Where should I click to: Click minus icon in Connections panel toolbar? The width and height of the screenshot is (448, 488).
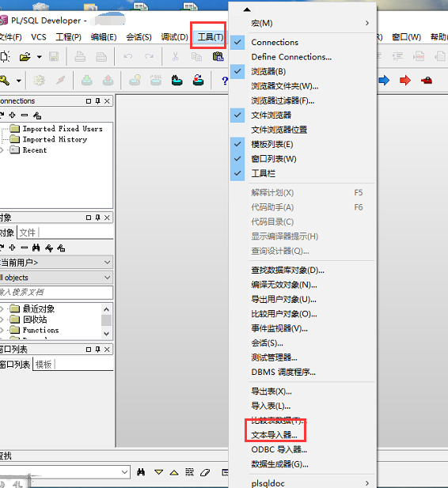pyautogui.click(x=25, y=115)
